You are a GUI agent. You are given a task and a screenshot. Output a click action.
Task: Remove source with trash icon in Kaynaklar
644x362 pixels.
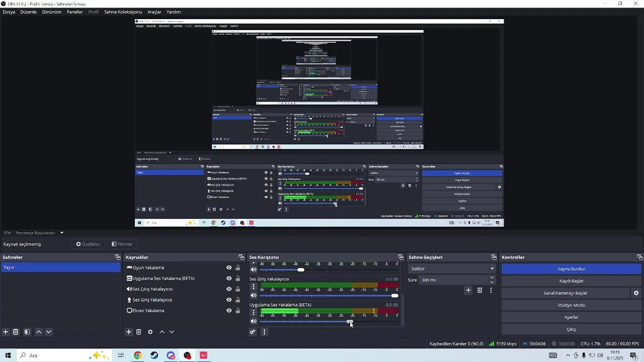coord(139,332)
